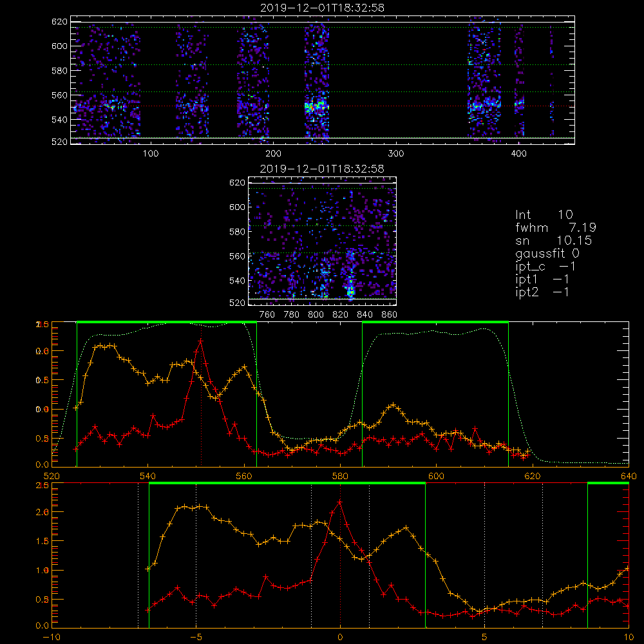The image size is (644, 644).
Task: Click x-axis label -10 on bottom plot
Action: (52, 637)
